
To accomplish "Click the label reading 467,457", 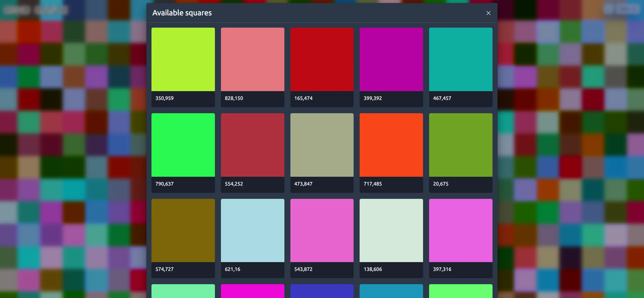I will pyautogui.click(x=442, y=98).
